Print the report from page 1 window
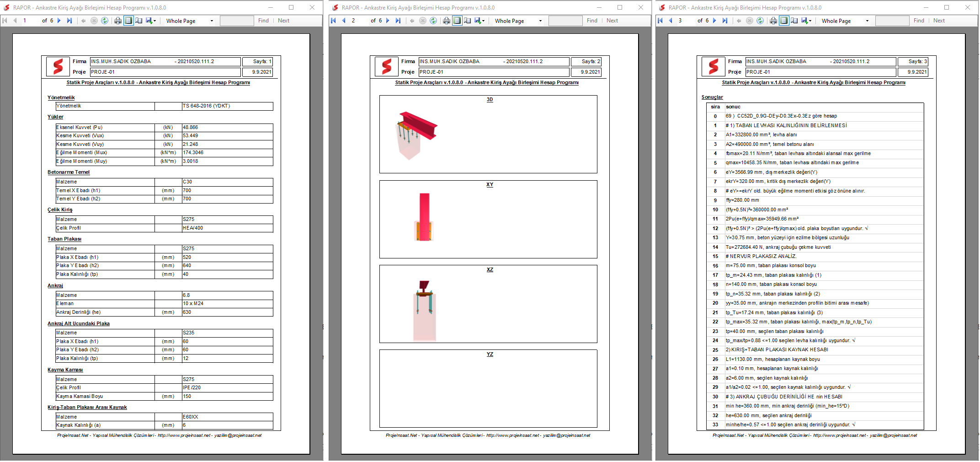The image size is (980, 462). pos(118,21)
